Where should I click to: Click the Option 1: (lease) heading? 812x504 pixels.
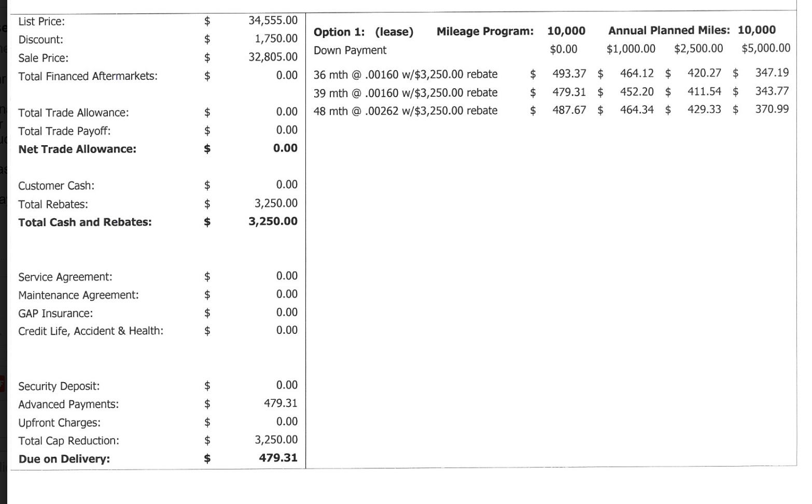click(363, 32)
